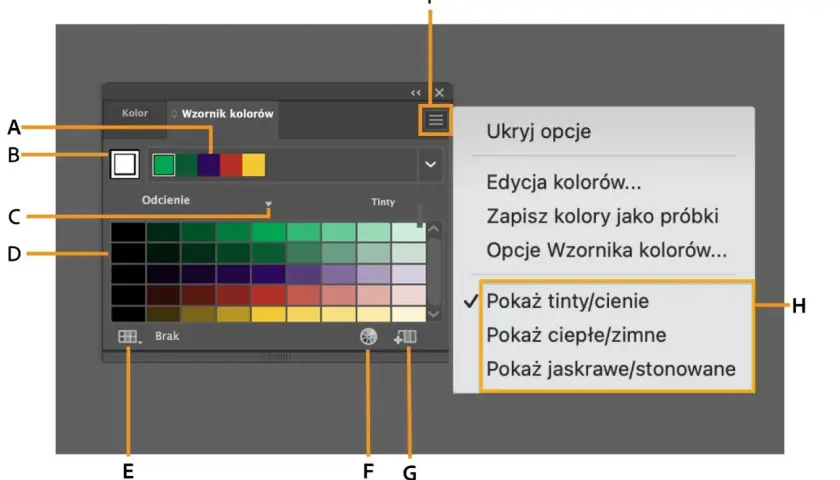Image resolution: width=840 pixels, height=480 pixels.
Task: Click the Odcienie heading text
Action: click(x=166, y=200)
